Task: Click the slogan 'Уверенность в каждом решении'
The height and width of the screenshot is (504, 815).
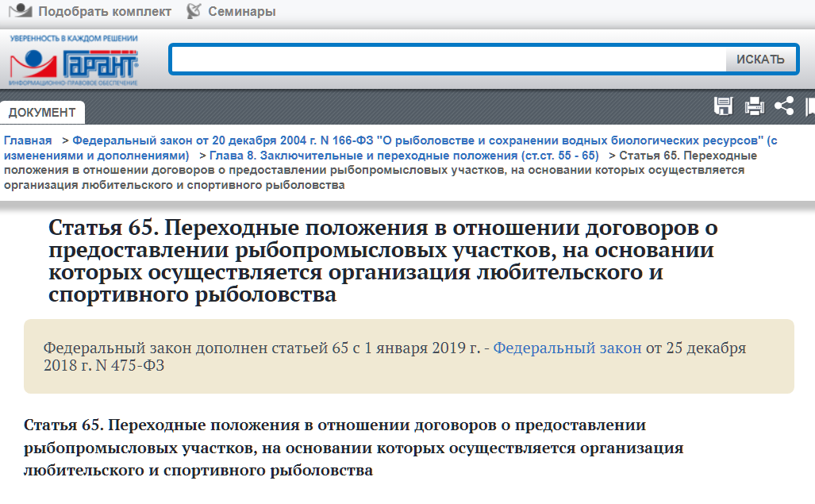Action: 74,38
